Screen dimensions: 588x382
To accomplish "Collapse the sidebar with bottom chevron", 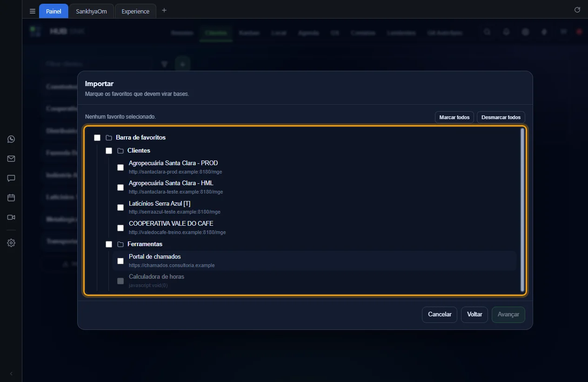I will pos(11,374).
